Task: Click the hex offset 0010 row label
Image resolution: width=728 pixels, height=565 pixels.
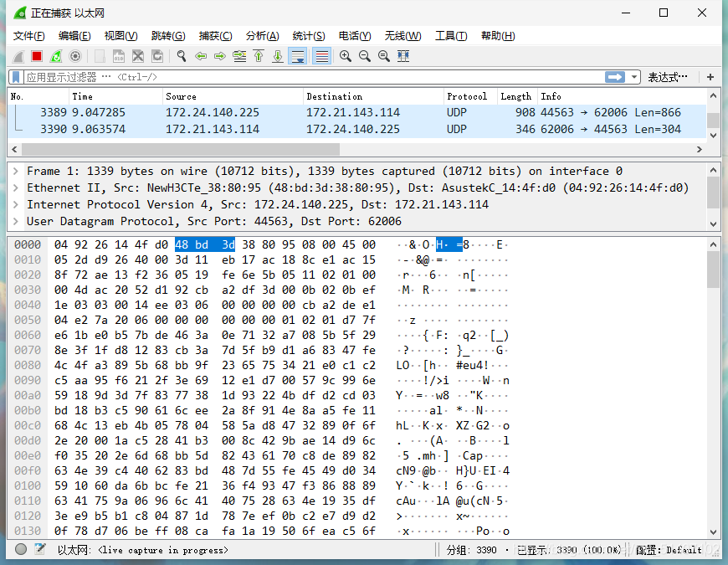Action: [x=28, y=260]
